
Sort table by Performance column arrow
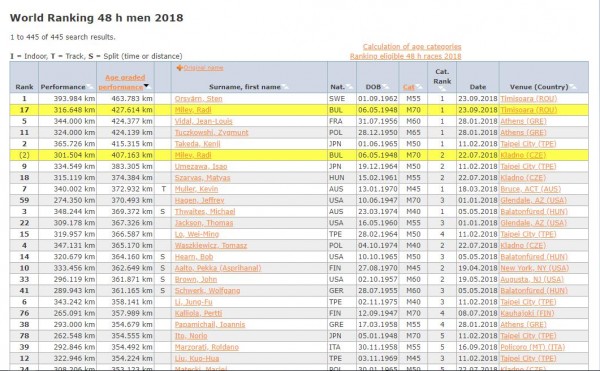click(x=90, y=87)
